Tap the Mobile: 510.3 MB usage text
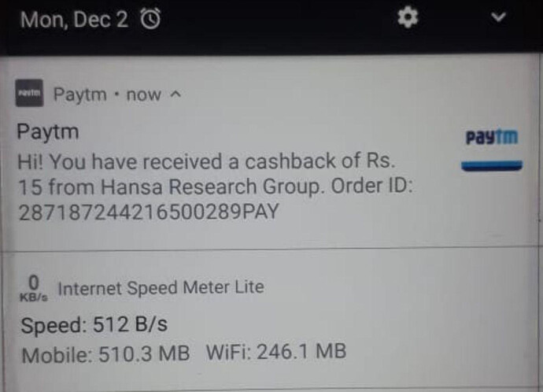 pos(105,354)
